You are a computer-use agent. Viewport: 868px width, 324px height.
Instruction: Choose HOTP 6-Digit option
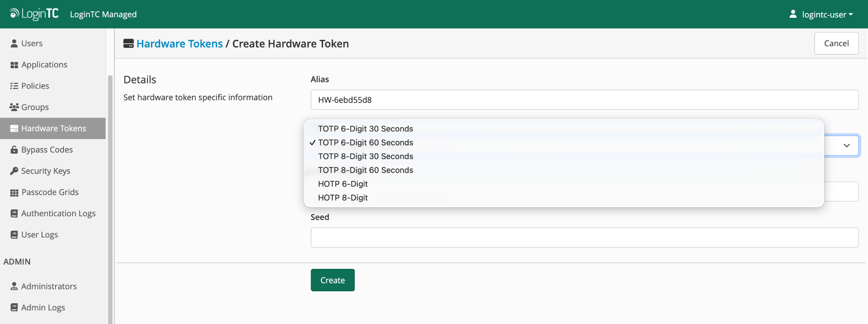(x=564, y=184)
